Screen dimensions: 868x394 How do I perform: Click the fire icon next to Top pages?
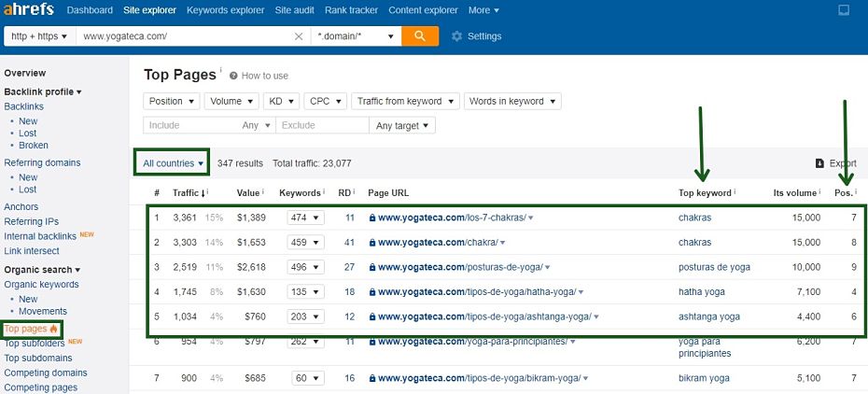54,329
